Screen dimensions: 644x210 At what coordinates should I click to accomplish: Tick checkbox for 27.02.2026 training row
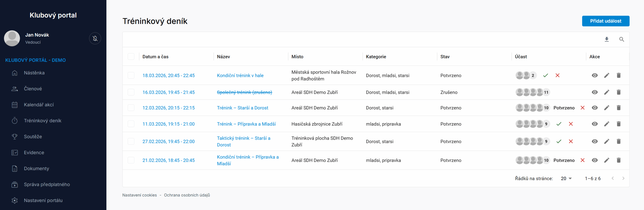pyautogui.click(x=131, y=141)
